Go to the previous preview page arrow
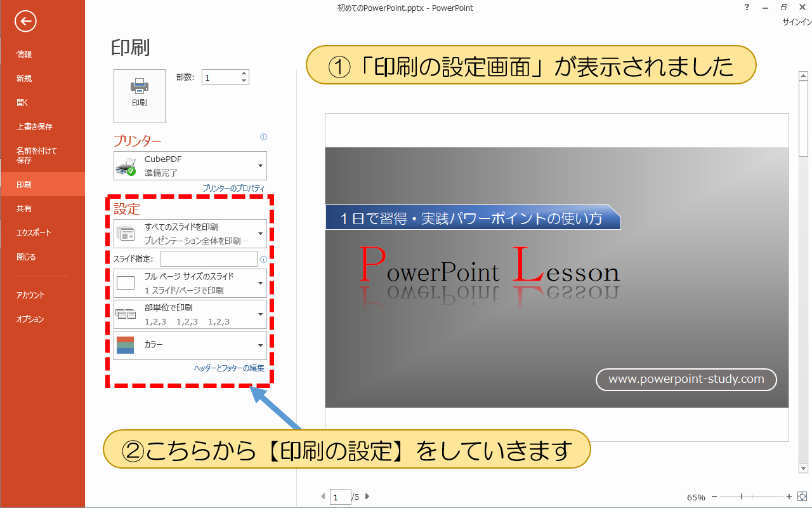The height and width of the screenshot is (508, 812). tap(323, 497)
